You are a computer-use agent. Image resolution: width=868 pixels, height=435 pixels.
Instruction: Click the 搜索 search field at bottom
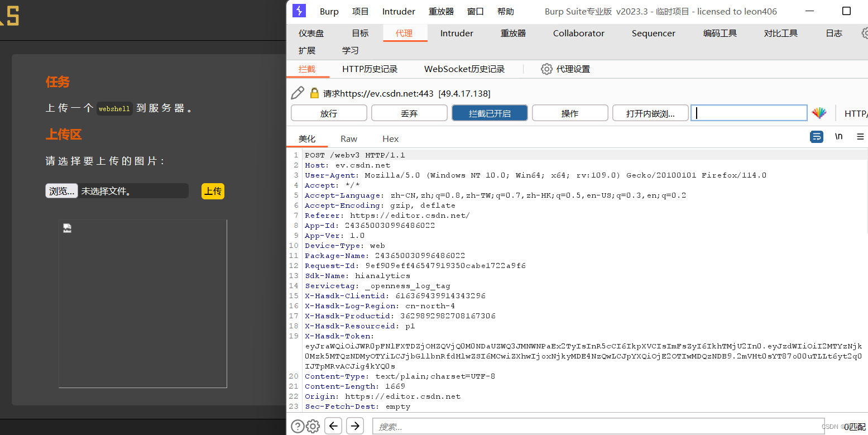coord(598,426)
